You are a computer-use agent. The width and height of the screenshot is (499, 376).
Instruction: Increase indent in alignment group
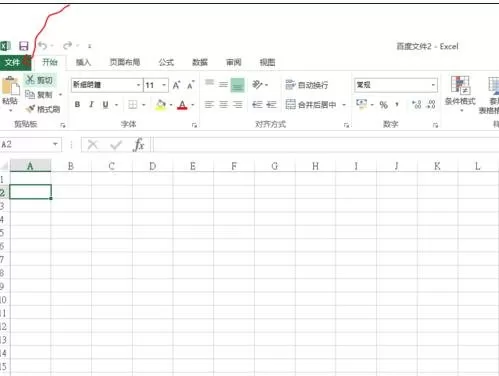(271, 105)
